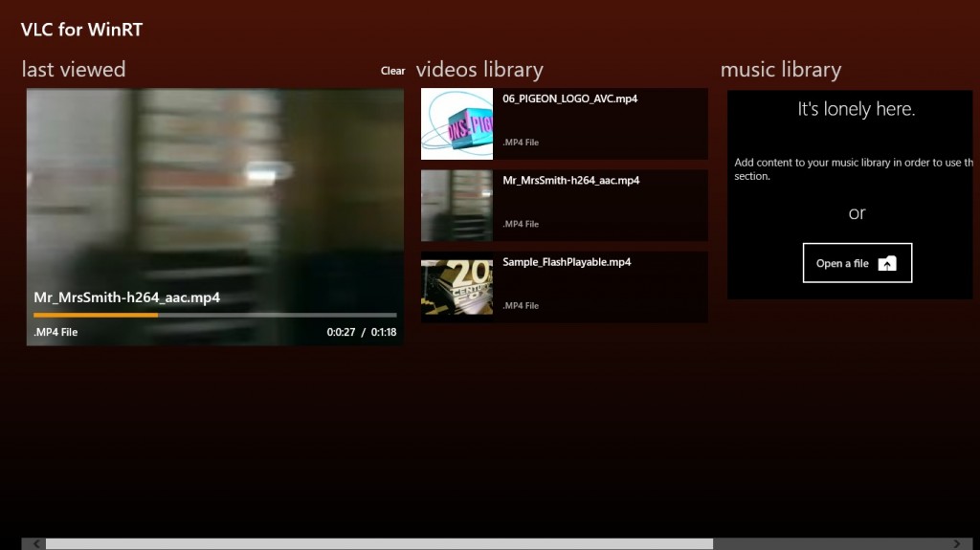Open the music library section header
The height and width of the screenshot is (550, 980).
tap(780, 70)
